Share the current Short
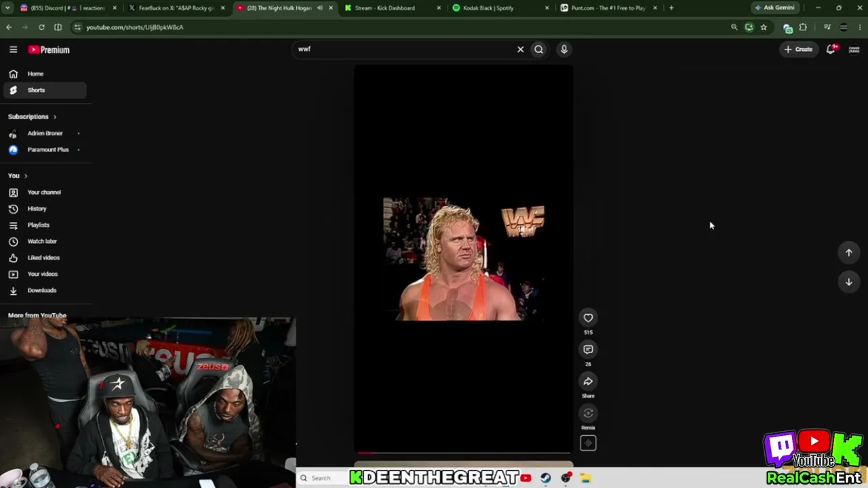 pos(588,382)
